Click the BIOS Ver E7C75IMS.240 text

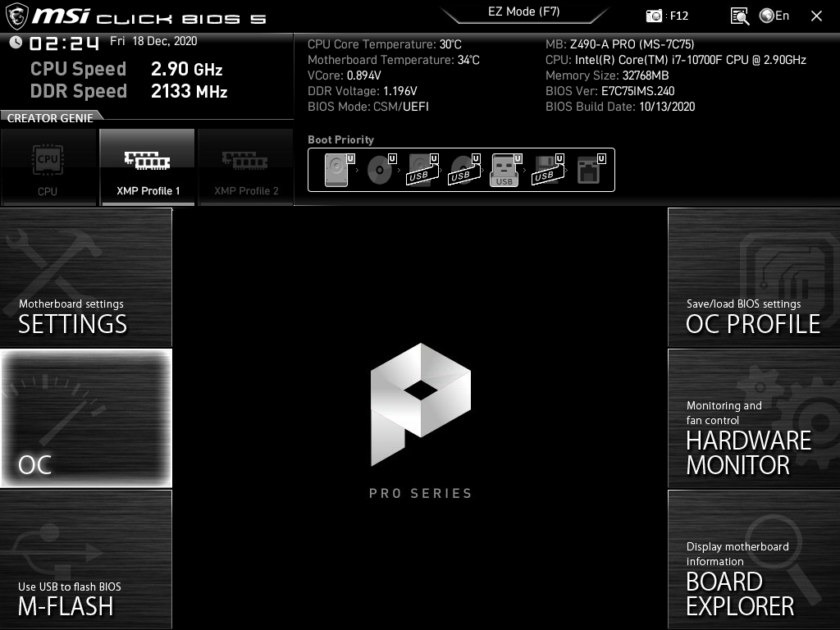tap(610, 91)
